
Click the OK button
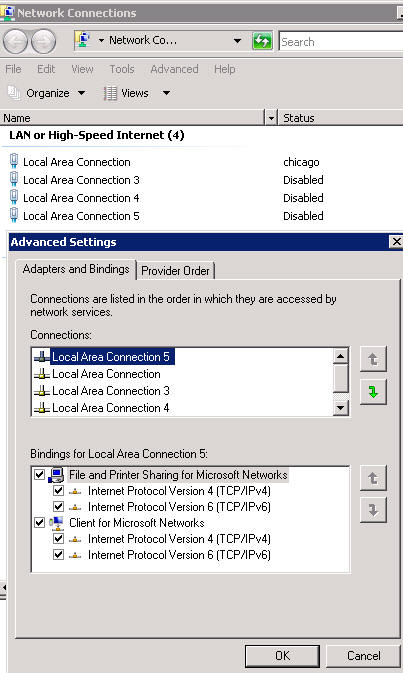[x=282, y=655]
